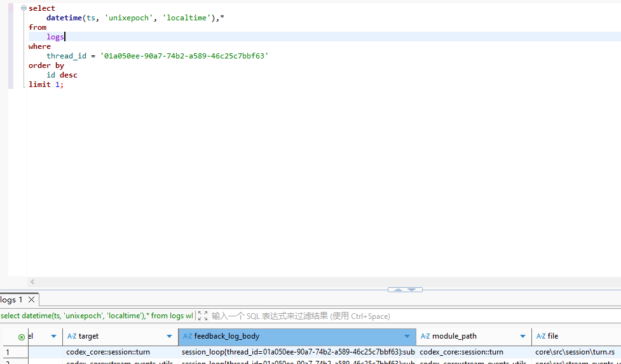Select the module_path column header

pyautogui.click(x=474, y=336)
